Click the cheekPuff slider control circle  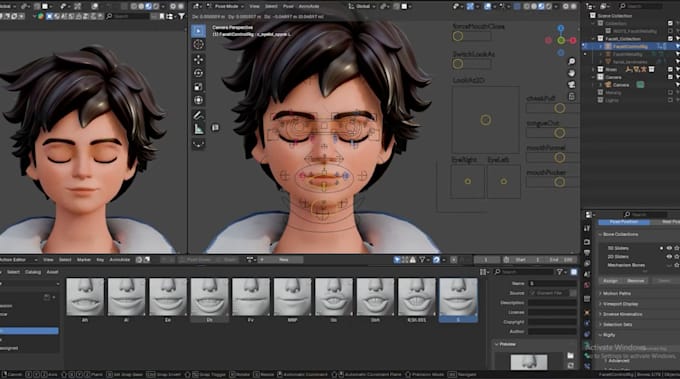[559, 108]
